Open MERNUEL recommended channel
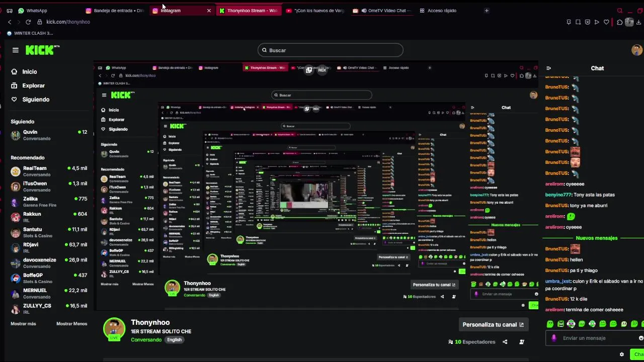 [x=49, y=293]
